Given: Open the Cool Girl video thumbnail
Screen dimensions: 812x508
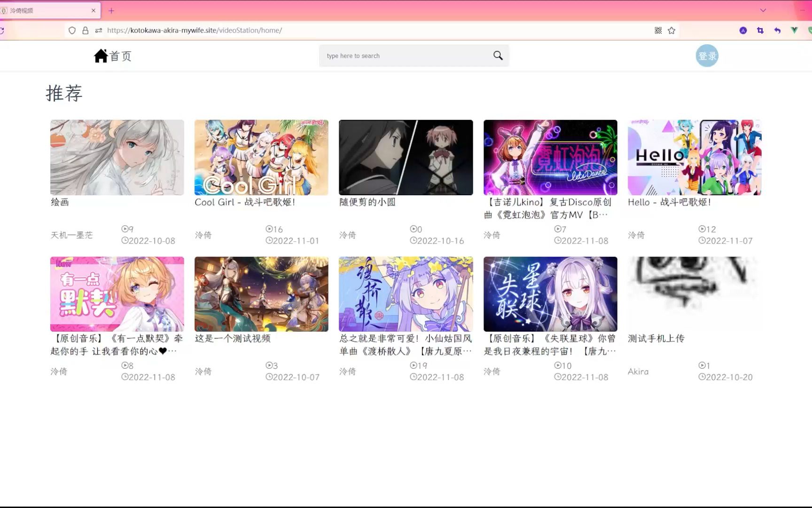Looking at the screenshot, I should click(x=261, y=158).
